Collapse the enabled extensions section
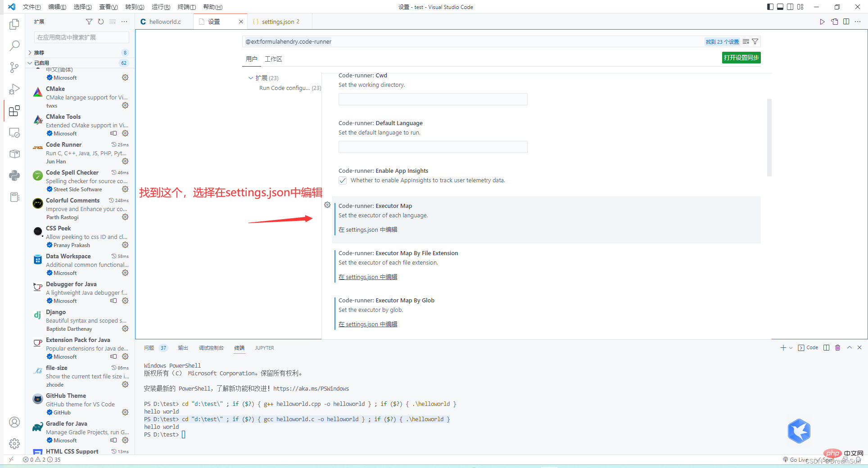This screenshot has height=468, width=868. pyautogui.click(x=30, y=63)
